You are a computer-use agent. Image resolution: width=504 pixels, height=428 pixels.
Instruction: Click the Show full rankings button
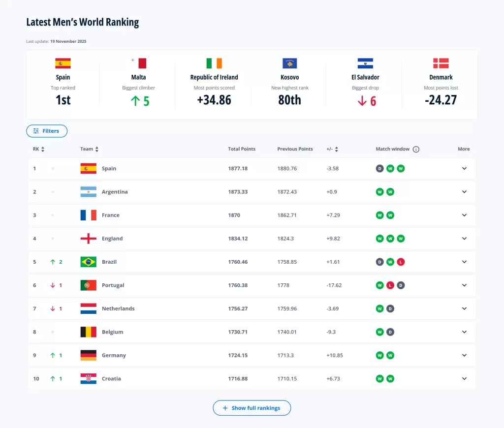coord(252,408)
